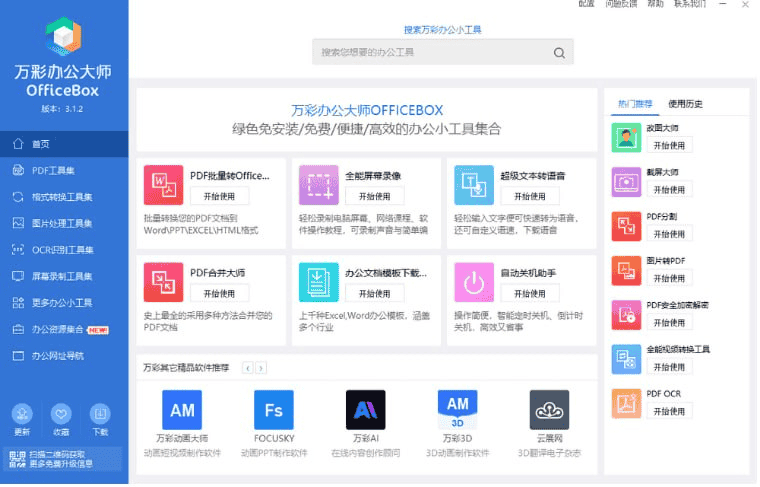The height and width of the screenshot is (487, 760).
Task: Click the 截屏大师 screenshot icon
Action: point(628,183)
